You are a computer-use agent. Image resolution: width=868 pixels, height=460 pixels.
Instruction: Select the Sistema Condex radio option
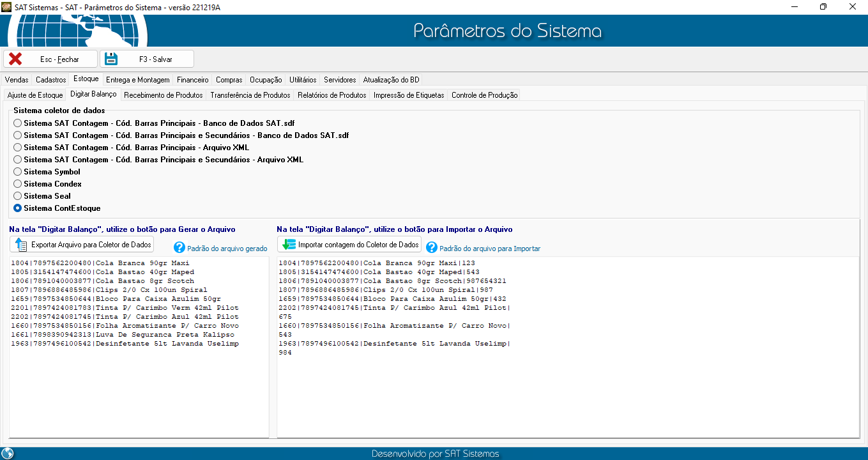point(18,184)
